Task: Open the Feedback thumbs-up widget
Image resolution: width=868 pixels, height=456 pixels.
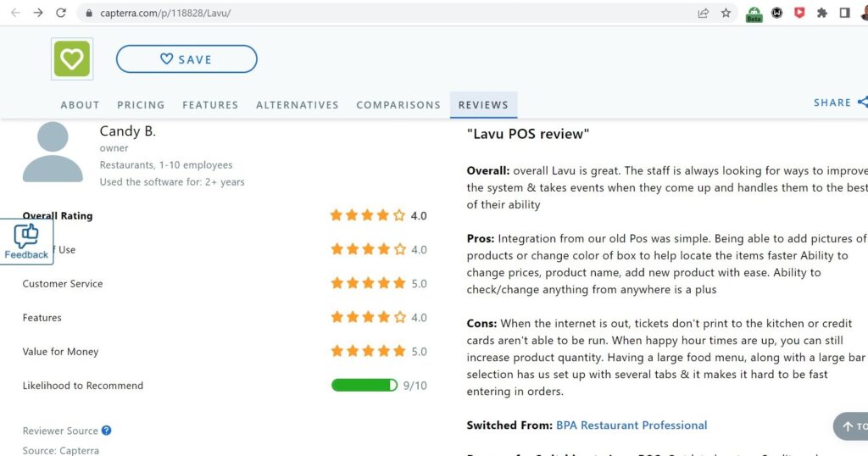Action: pyautogui.click(x=26, y=242)
